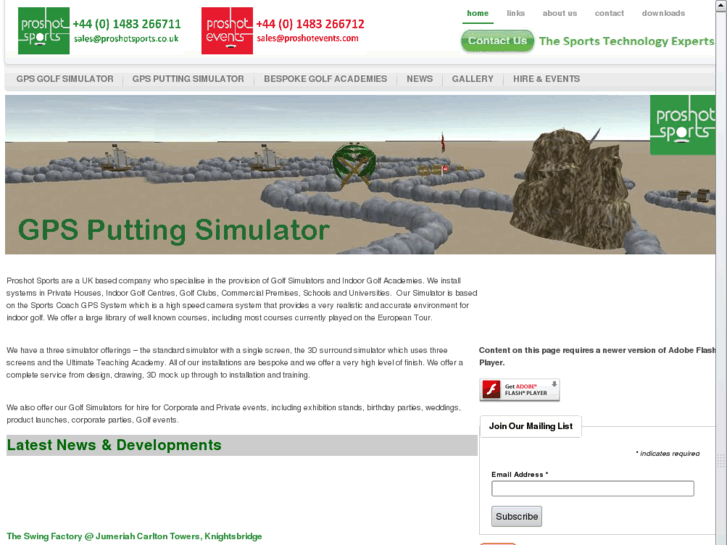Viewport: 727px width, 545px height.
Task: Click the Proshot Sports logo on the banner
Action: click(x=682, y=125)
